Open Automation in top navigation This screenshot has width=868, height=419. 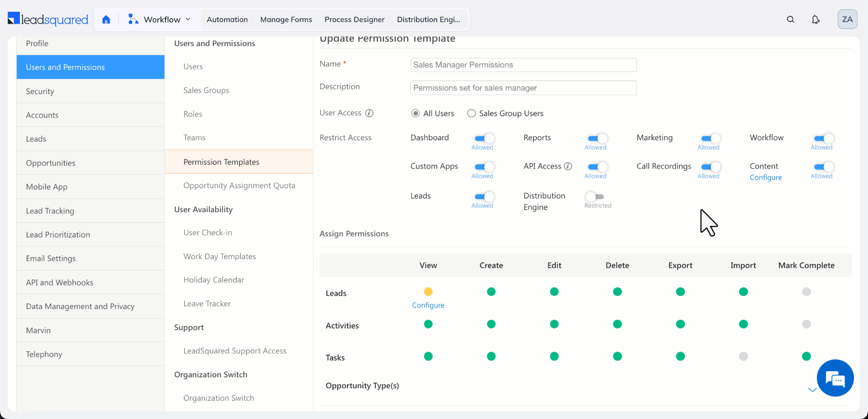[x=227, y=19]
